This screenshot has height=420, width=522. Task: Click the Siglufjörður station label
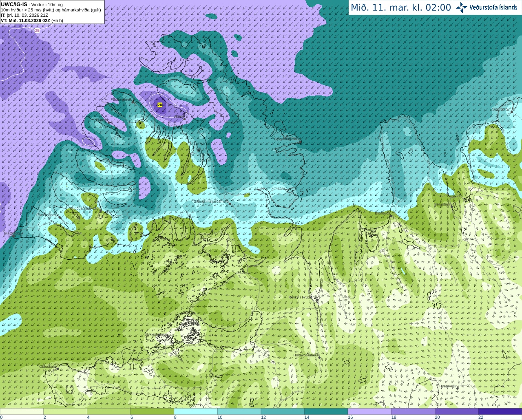[502, 109]
